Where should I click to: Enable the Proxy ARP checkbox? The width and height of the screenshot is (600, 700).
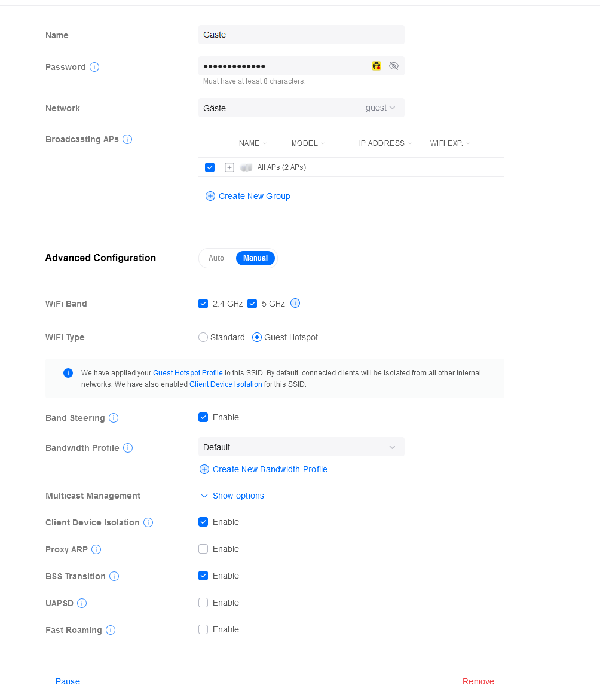coord(203,549)
